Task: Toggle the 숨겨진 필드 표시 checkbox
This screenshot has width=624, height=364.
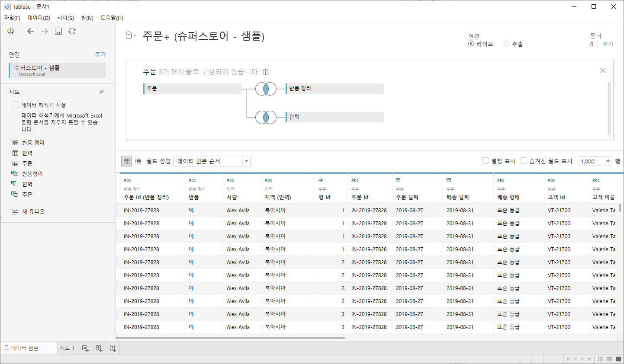Action: 524,161
